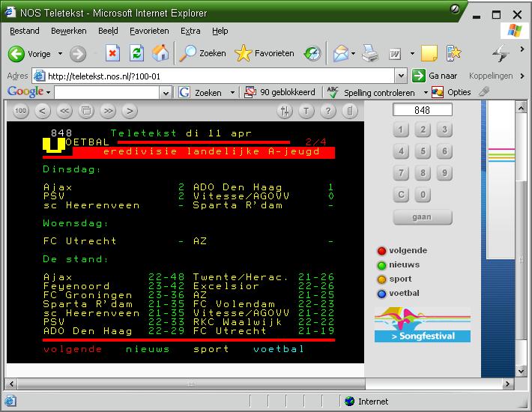Open the Beeld menu
Image resolution: width=532 pixels, height=412 pixels.
(x=108, y=31)
